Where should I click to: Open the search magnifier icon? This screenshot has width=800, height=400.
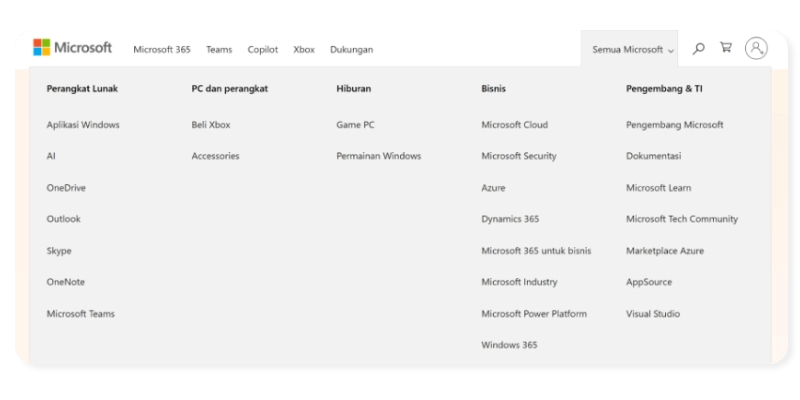pyautogui.click(x=698, y=49)
